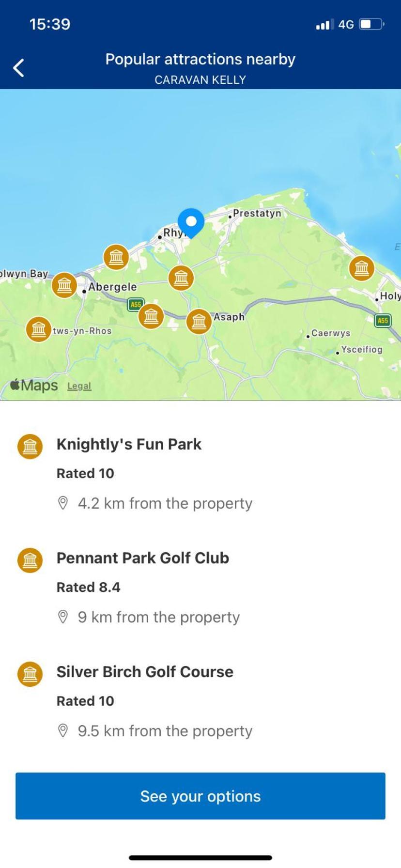This screenshot has height=868, width=401.
Task: Open Pennant Park Golf Club listing
Action: pyautogui.click(x=200, y=587)
